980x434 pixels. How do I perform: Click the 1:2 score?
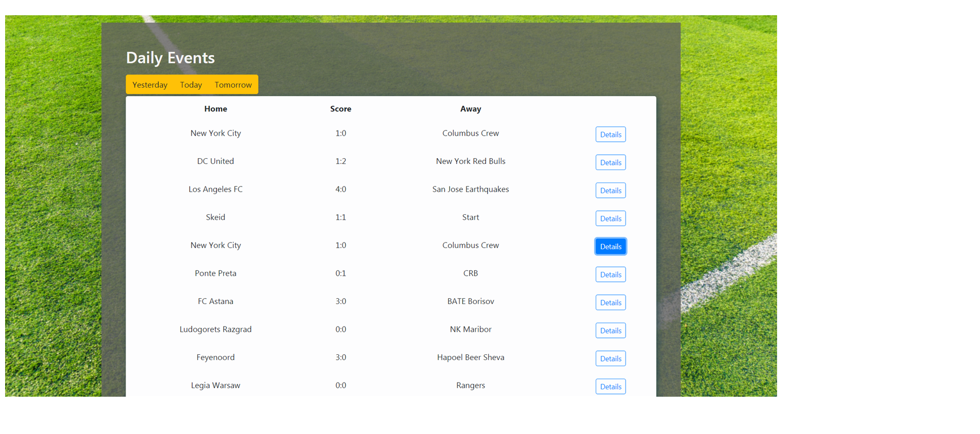point(341,161)
